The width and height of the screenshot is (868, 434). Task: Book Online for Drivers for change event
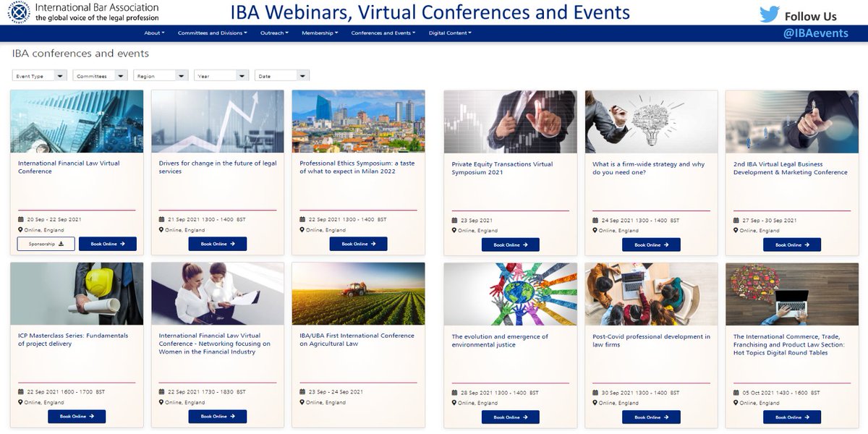(x=218, y=244)
